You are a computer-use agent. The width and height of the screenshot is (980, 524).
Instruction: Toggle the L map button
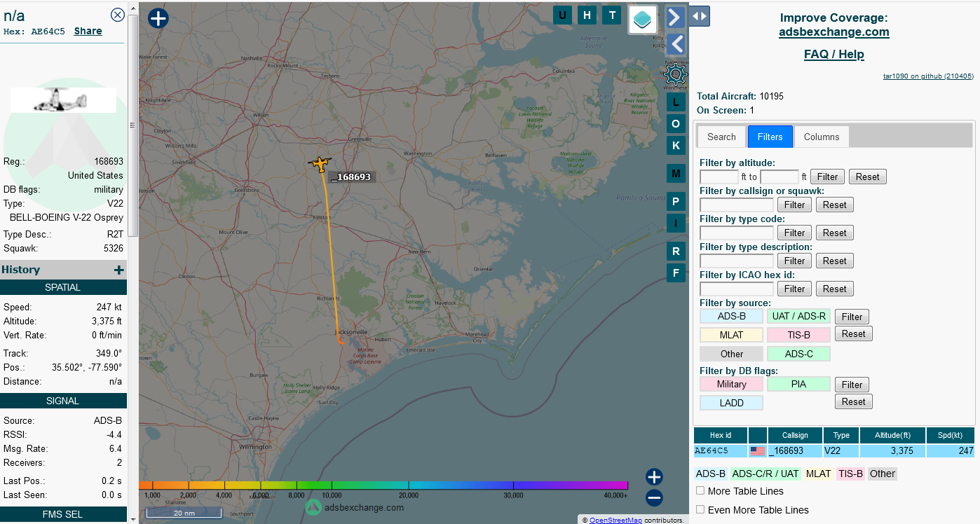pos(676,102)
